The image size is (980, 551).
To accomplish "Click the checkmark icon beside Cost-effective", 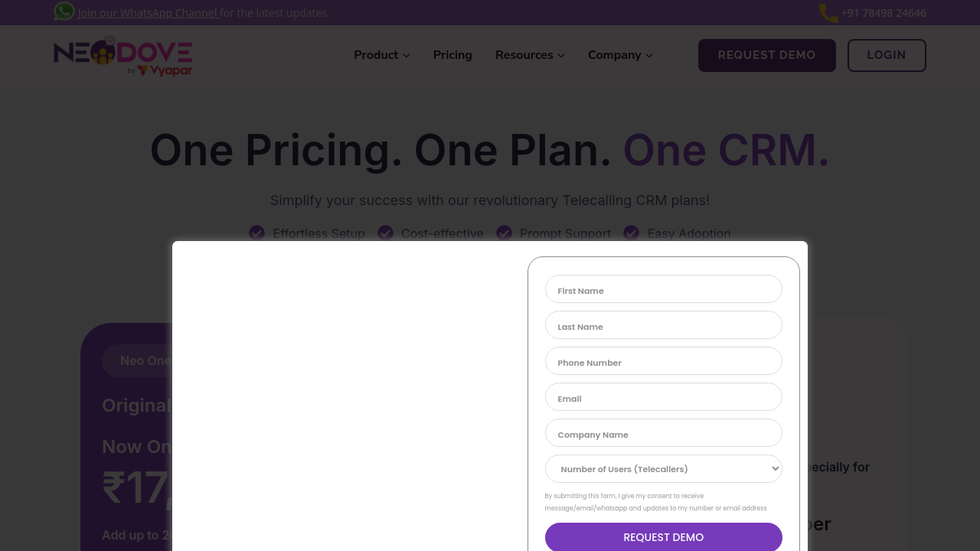I will [385, 233].
